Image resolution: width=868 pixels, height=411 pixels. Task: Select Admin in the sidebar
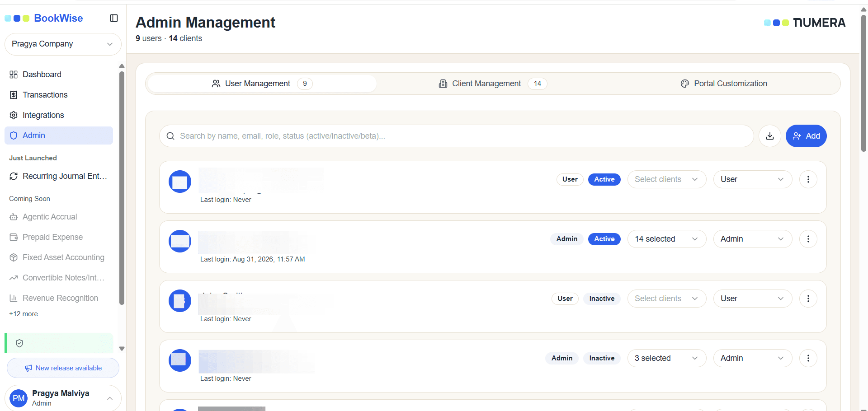coord(59,135)
